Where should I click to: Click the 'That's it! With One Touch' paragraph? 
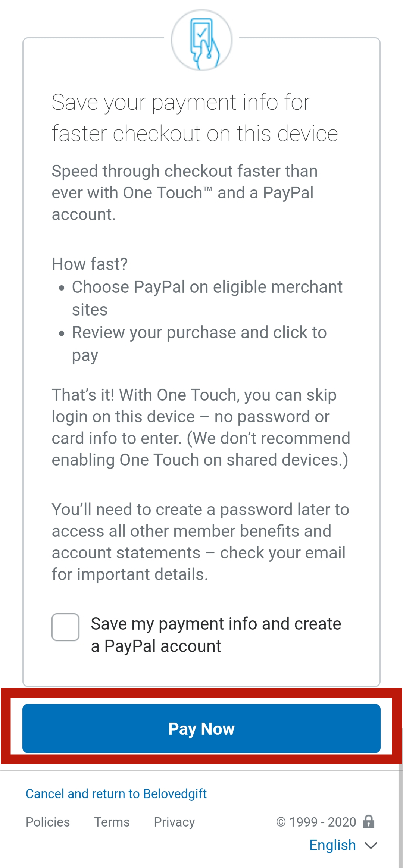click(x=201, y=427)
